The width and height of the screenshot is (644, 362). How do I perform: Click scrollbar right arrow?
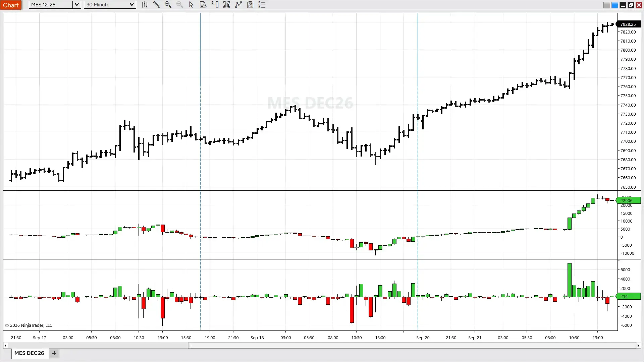pyautogui.click(x=638, y=346)
